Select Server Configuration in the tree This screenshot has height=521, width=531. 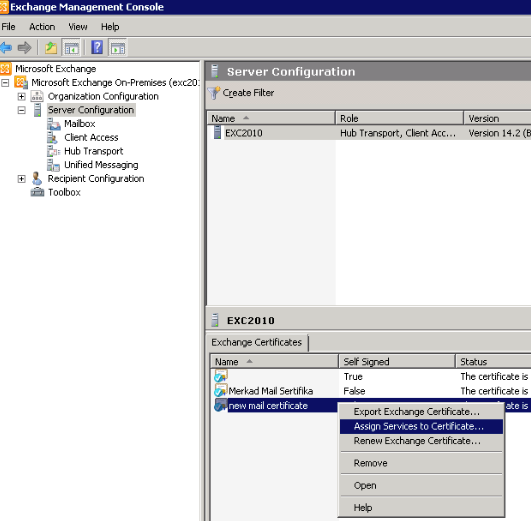coord(91,110)
